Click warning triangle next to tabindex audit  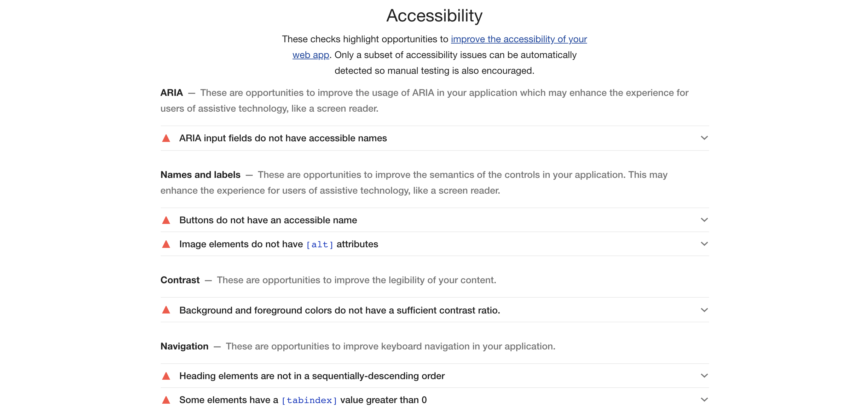click(x=166, y=400)
